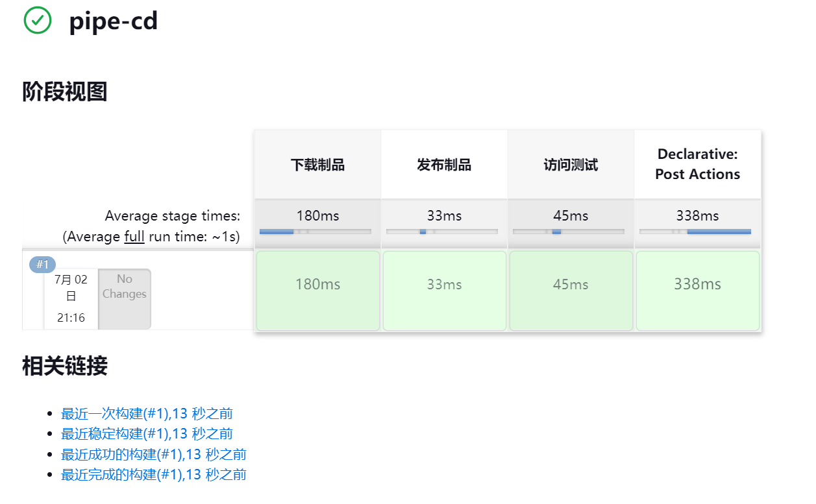The image size is (816, 504).
Task: Open the 最近稳定构建(#1) link
Action: click(147, 433)
